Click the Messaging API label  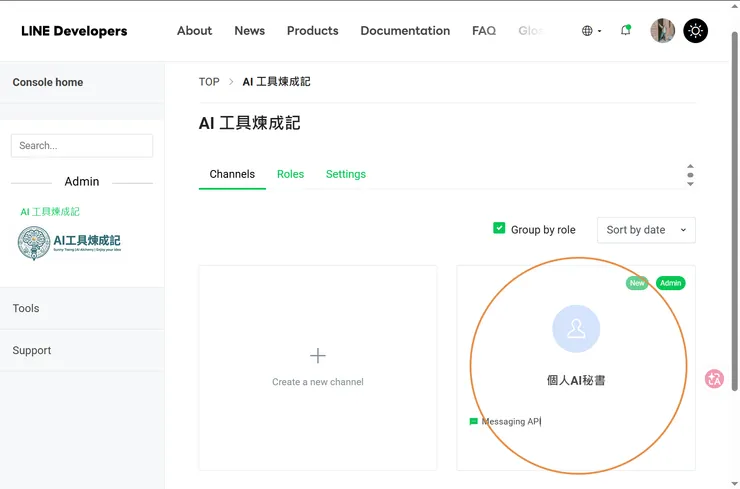click(x=511, y=422)
